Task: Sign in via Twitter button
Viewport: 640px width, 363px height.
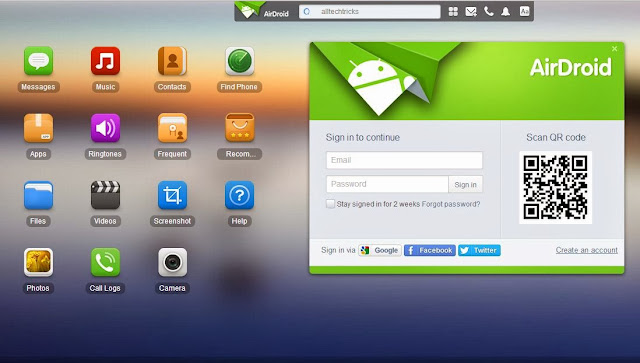Action: tap(479, 250)
